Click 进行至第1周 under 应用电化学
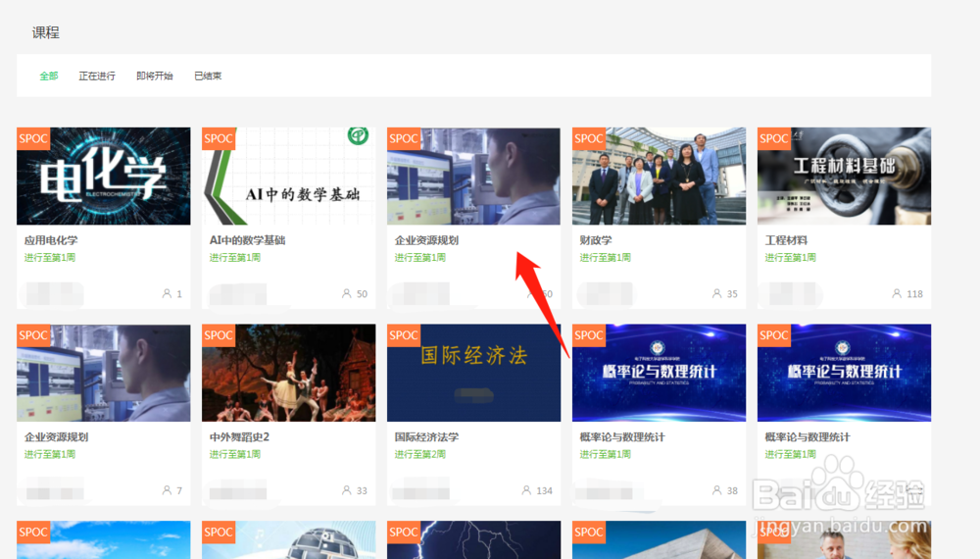This screenshot has height=559, width=980. tap(50, 257)
